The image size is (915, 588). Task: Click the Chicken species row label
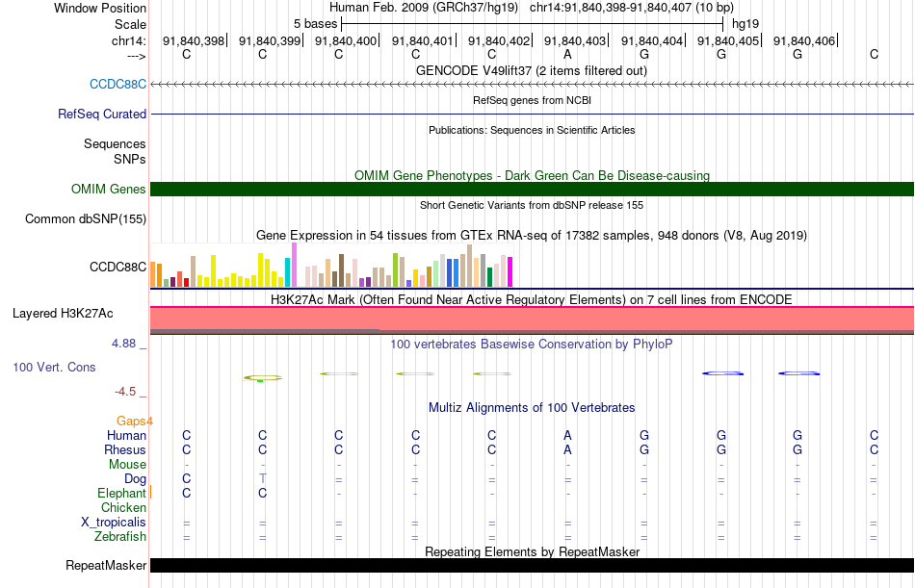[123, 507]
